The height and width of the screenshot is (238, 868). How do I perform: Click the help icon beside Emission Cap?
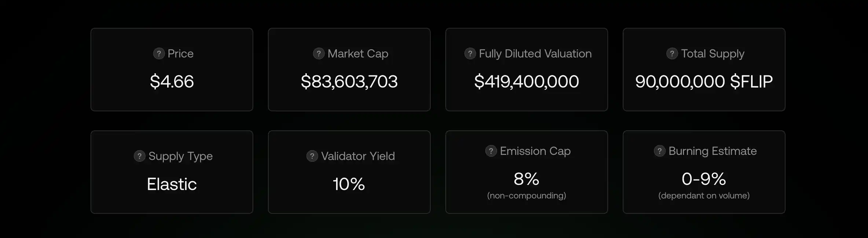click(x=491, y=151)
